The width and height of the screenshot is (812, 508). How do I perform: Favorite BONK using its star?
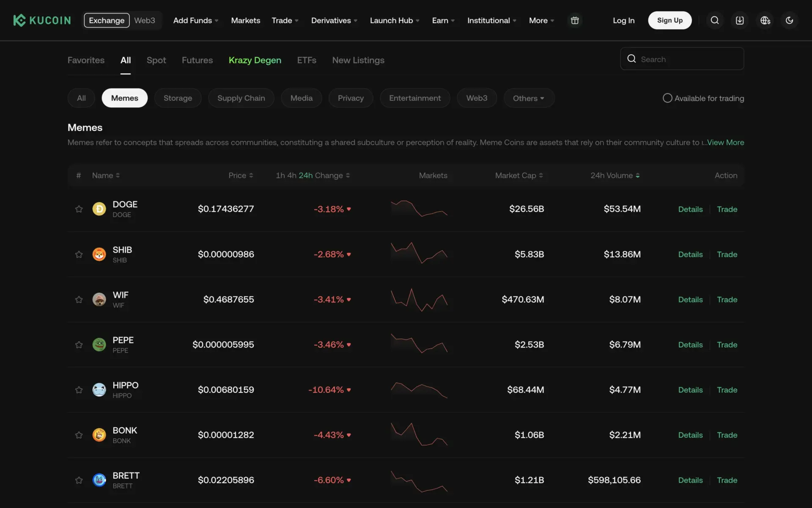[79, 435]
